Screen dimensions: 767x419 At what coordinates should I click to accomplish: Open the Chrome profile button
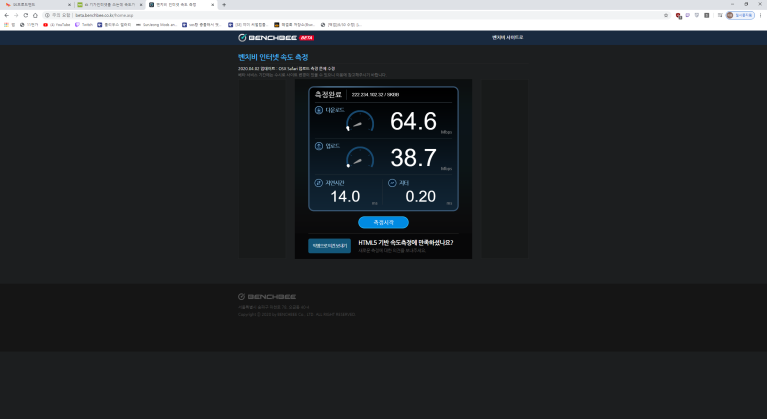pyautogui.click(x=741, y=15)
